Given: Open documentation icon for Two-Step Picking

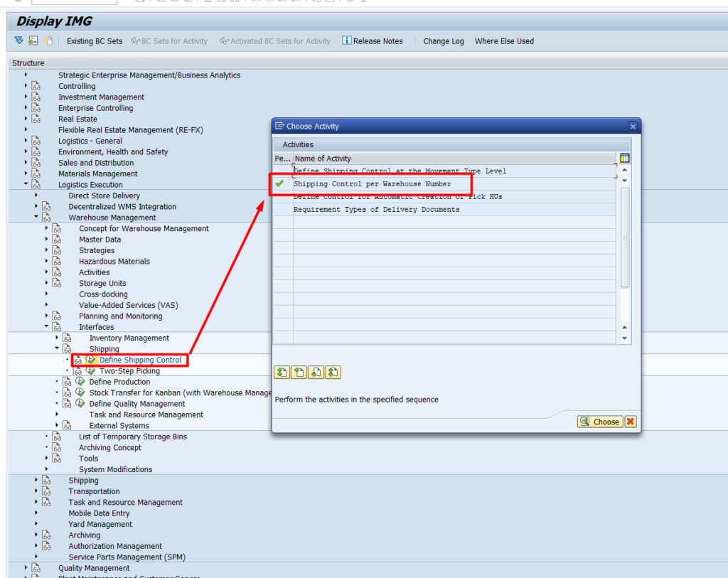Looking at the screenshot, I should [x=77, y=371].
